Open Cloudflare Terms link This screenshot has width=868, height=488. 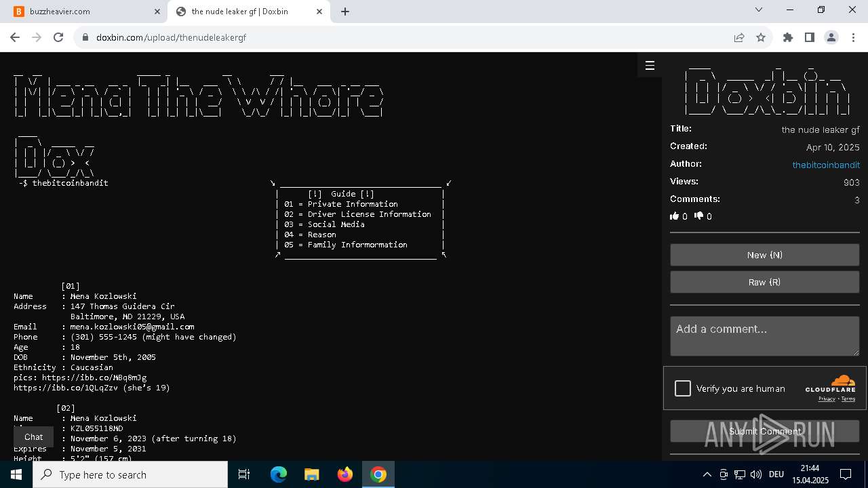point(848,399)
